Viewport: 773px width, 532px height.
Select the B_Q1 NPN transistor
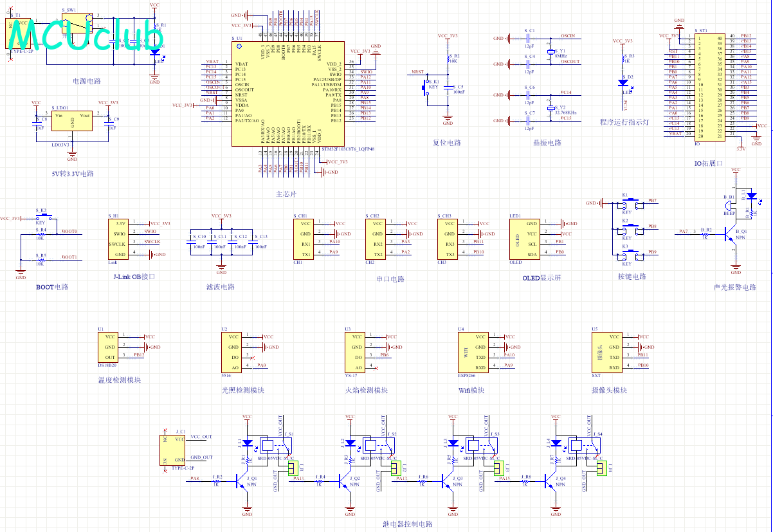(x=731, y=234)
